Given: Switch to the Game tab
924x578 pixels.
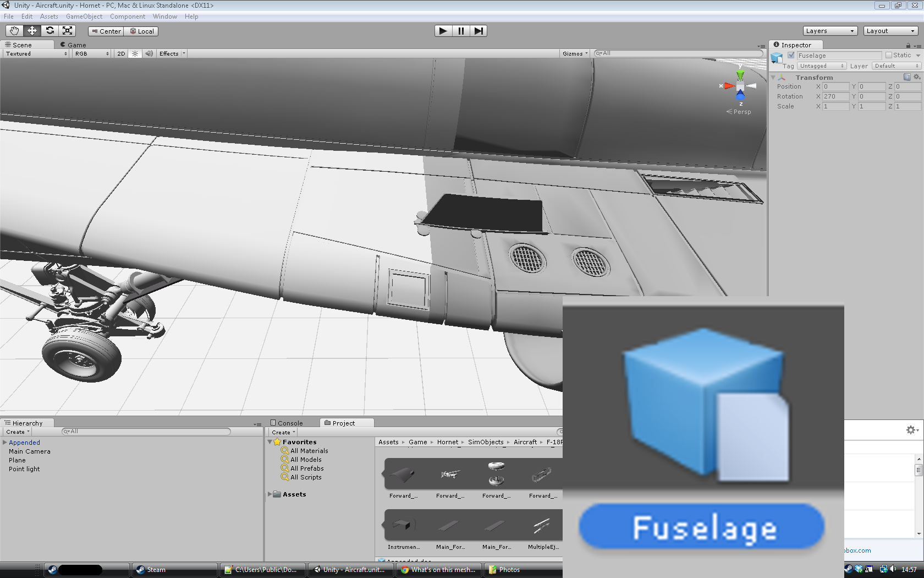Looking at the screenshot, I should (73, 45).
